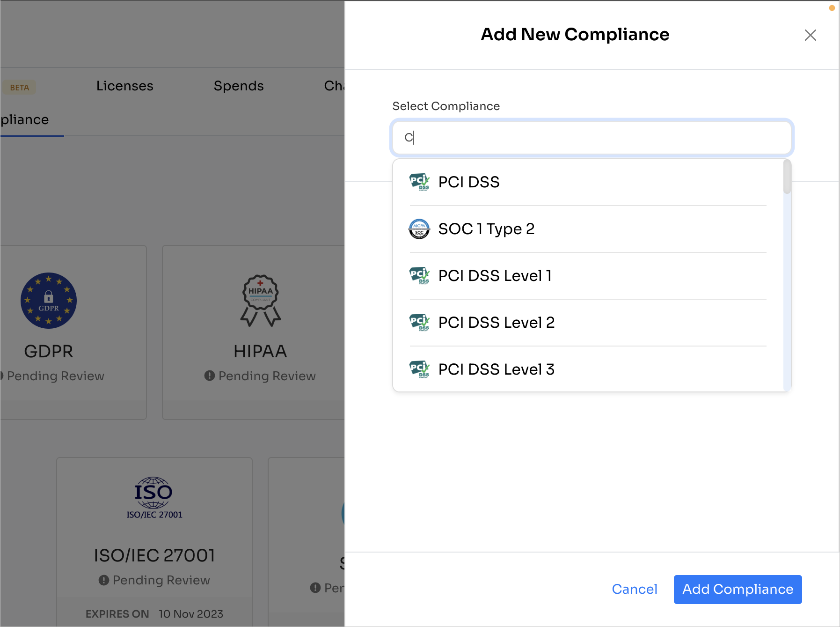Click the PCI logo beside PCI DSS Level 2
Viewport: 840px width, 627px height.
point(419,322)
